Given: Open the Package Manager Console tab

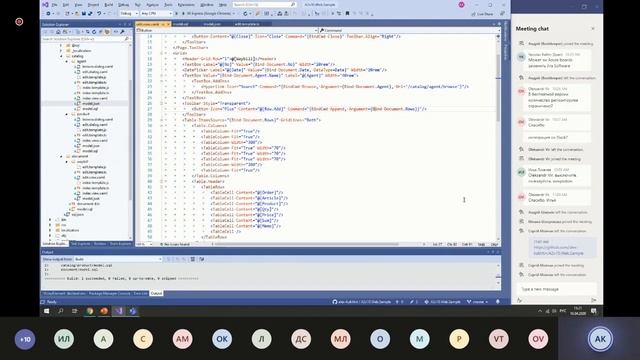Looking at the screenshot, I should (109, 293).
